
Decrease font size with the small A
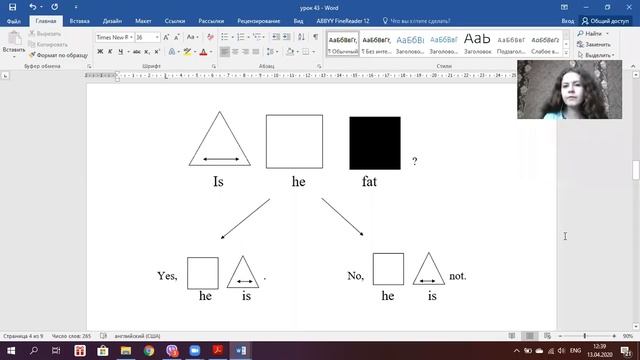[177, 37]
